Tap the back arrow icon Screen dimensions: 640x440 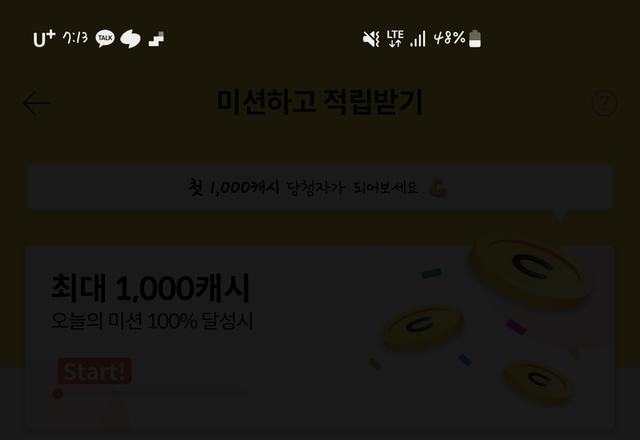tap(37, 103)
